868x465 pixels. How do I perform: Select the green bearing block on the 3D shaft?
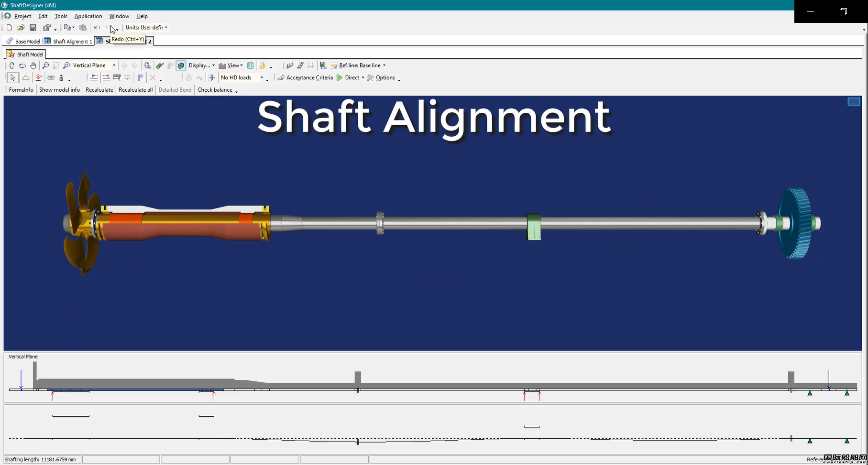(534, 227)
